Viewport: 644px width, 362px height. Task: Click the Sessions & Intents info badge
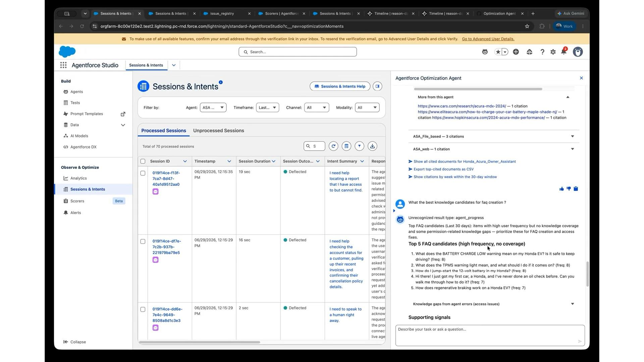pyautogui.click(x=221, y=82)
